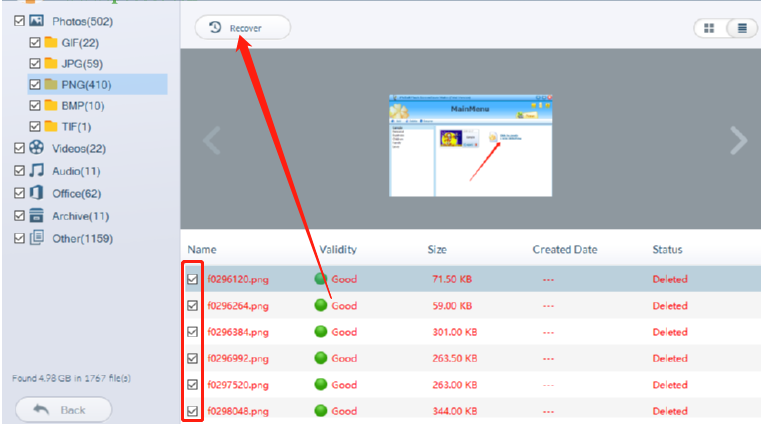This screenshot has width=768, height=425.
Task: Uncheck the f0296384.png file checkbox
Action: [x=192, y=332]
